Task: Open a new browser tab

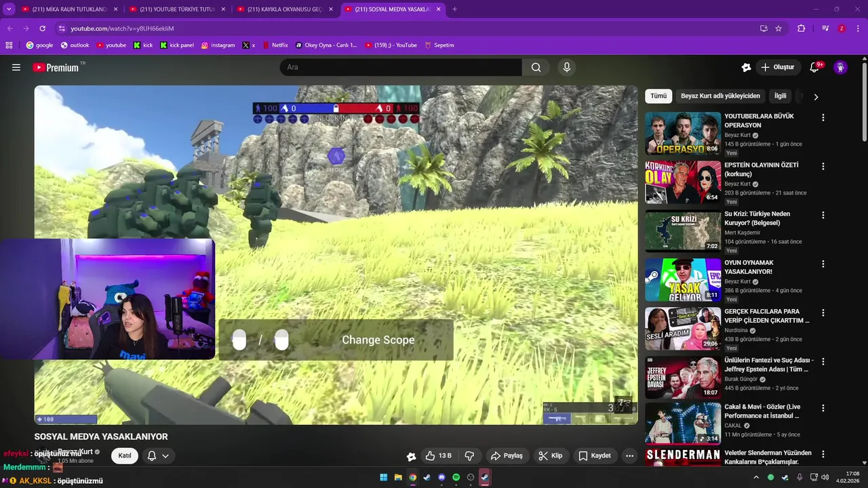Action: coord(454,9)
